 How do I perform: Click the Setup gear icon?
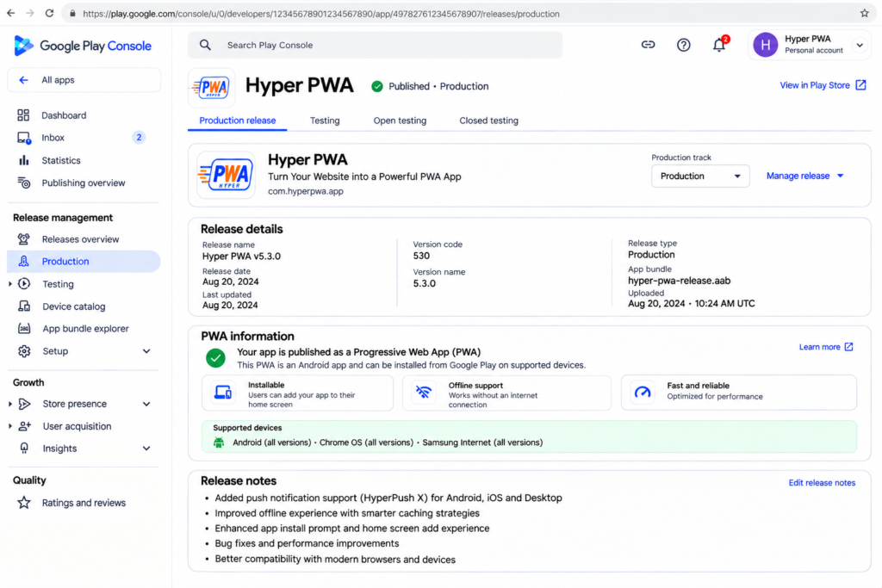pyautogui.click(x=24, y=350)
